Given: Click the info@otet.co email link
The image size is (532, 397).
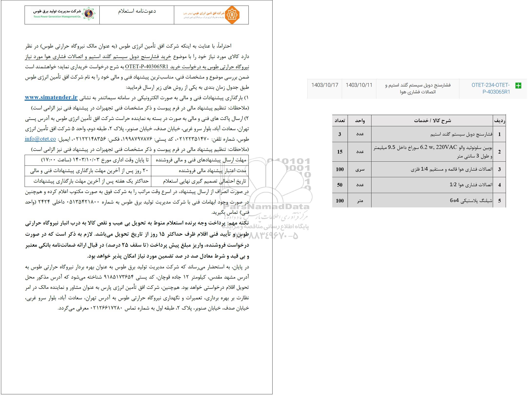Looking at the screenshot, I should coord(40,139).
